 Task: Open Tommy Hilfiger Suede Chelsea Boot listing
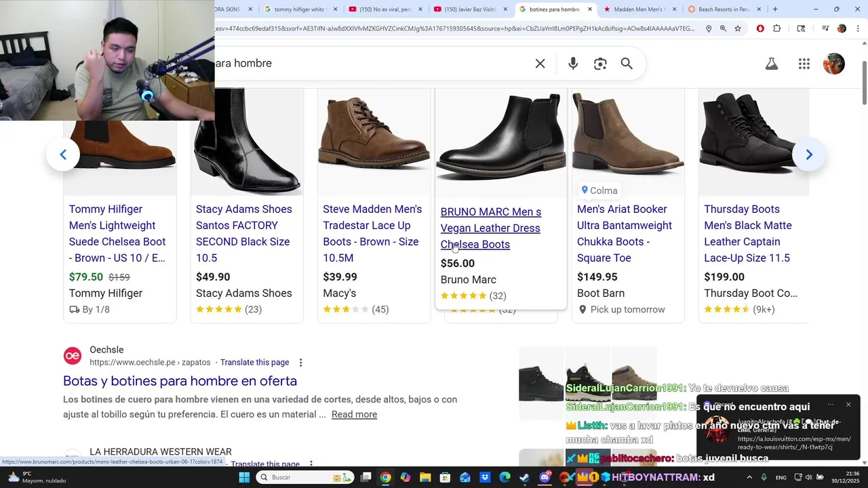[117, 234]
